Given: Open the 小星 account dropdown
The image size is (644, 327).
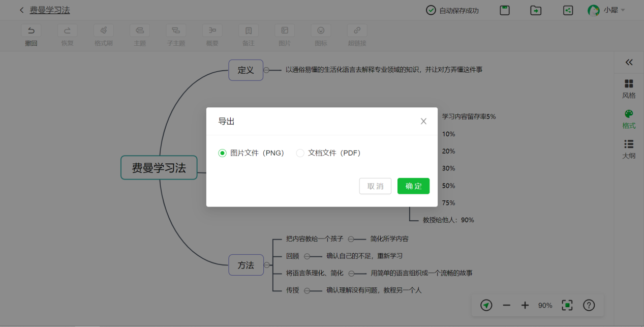Looking at the screenshot, I should [608, 9].
